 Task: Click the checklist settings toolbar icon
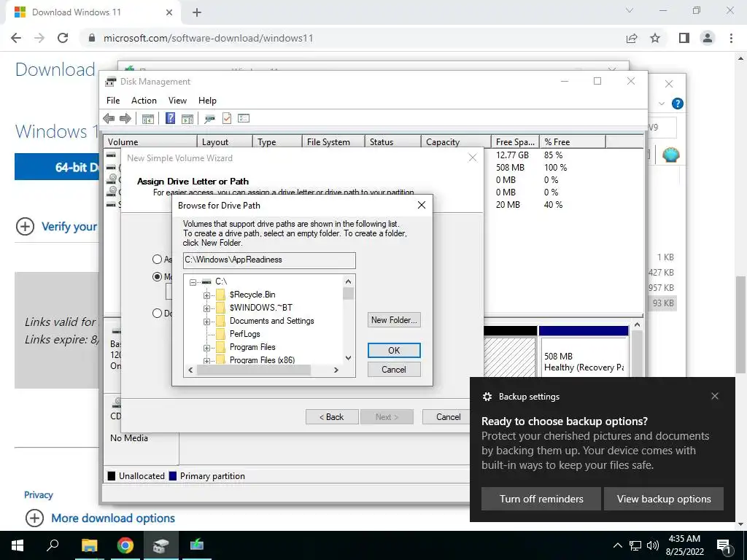point(244,118)
